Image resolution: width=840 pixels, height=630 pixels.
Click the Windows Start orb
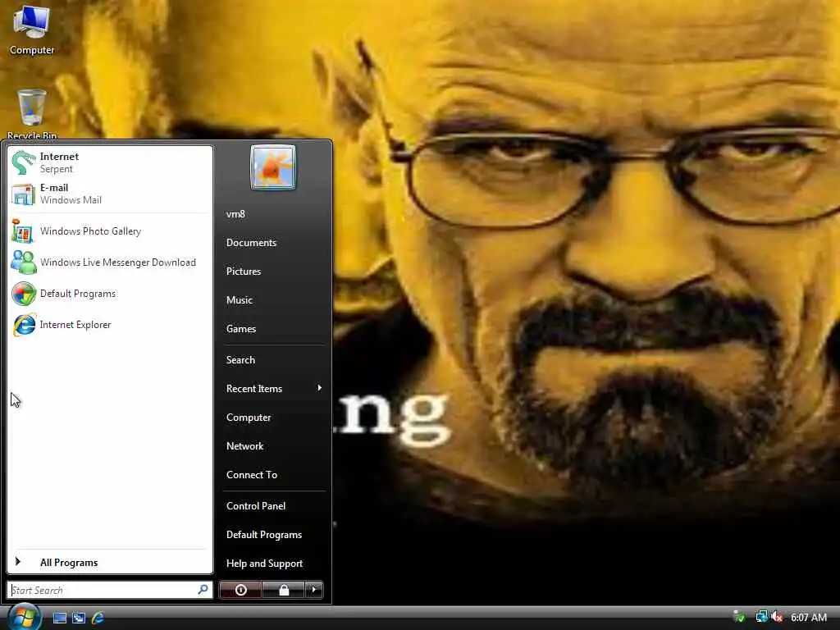pos(24,616)
